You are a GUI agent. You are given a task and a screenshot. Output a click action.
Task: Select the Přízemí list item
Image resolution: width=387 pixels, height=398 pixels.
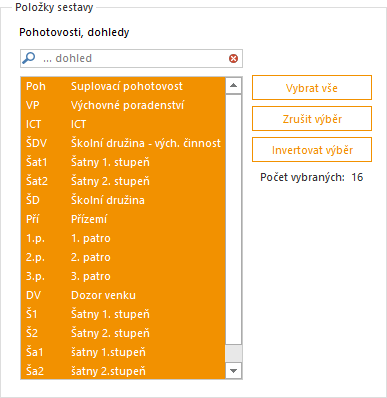pos(123,219)
